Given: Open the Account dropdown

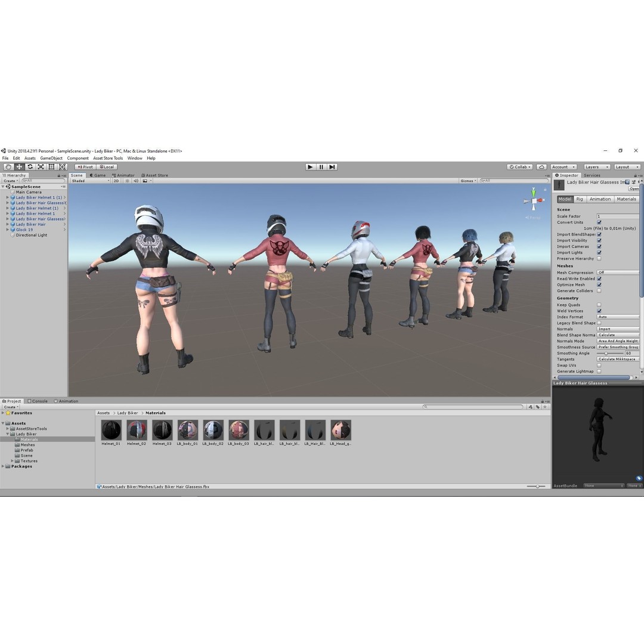Looking at the screenshot, I should click(563, 167).
